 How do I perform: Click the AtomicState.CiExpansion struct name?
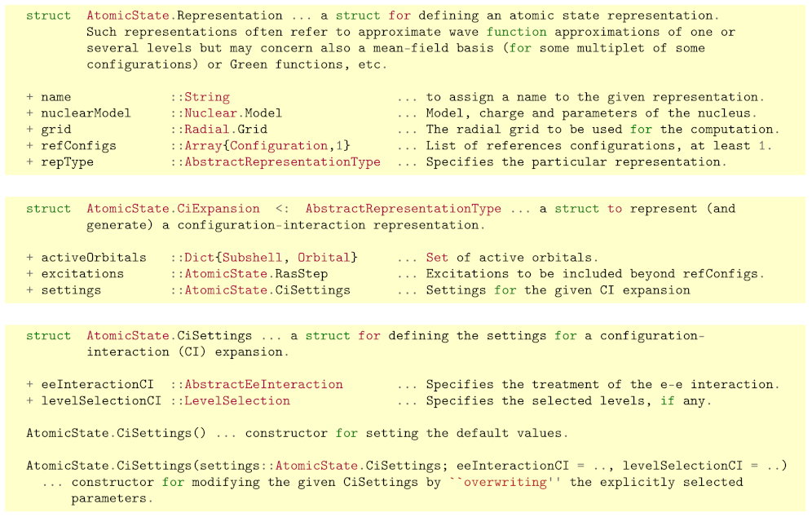[x=173, y=209]
